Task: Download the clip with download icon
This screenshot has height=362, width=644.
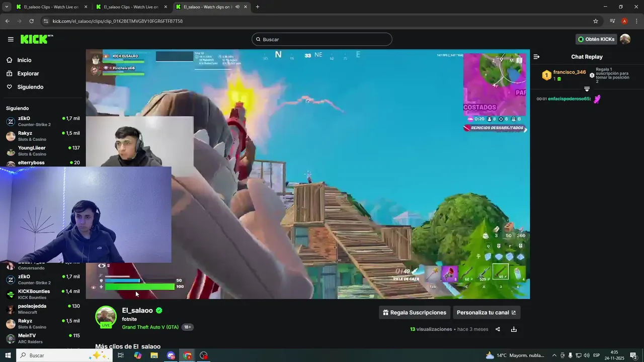Action: point(514,329)
